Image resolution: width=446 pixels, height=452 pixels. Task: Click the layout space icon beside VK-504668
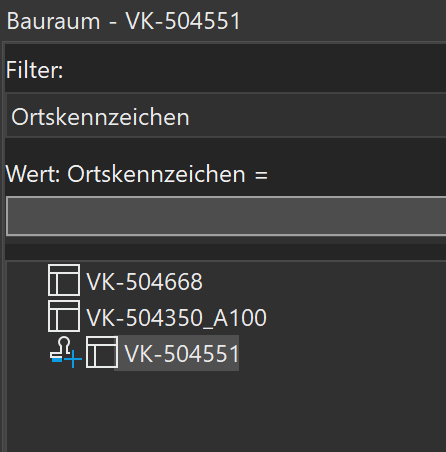[x=64, y=280]
